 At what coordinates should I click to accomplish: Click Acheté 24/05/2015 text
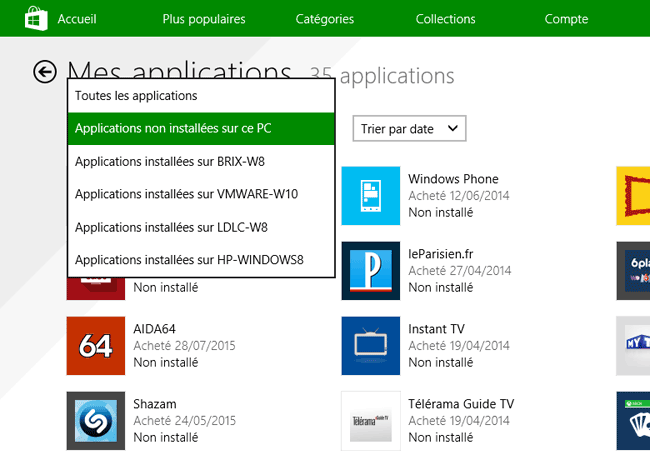click(x=184, y=421)
